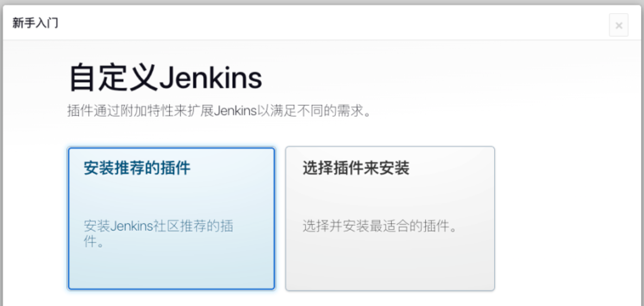The height and width of the screenshot is (306, 644).
Task: Click description 安装Jenkins社区推荐的插件
Action: coord(158,234)
